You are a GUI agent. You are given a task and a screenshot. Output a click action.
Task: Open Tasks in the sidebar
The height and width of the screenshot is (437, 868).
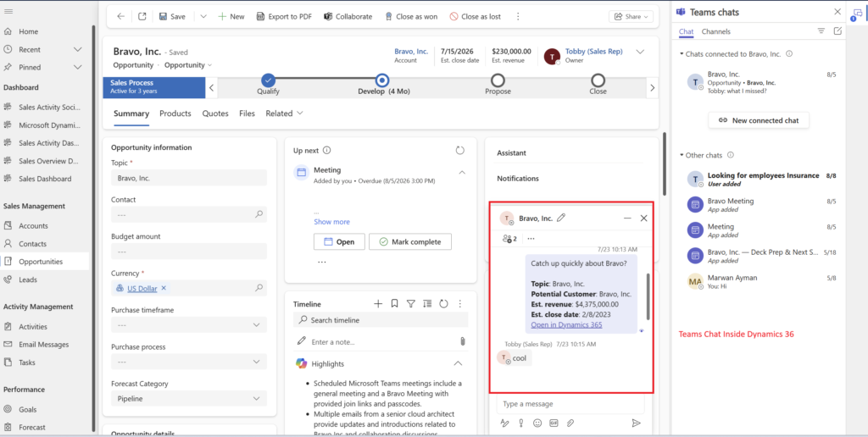pos(27,362)
